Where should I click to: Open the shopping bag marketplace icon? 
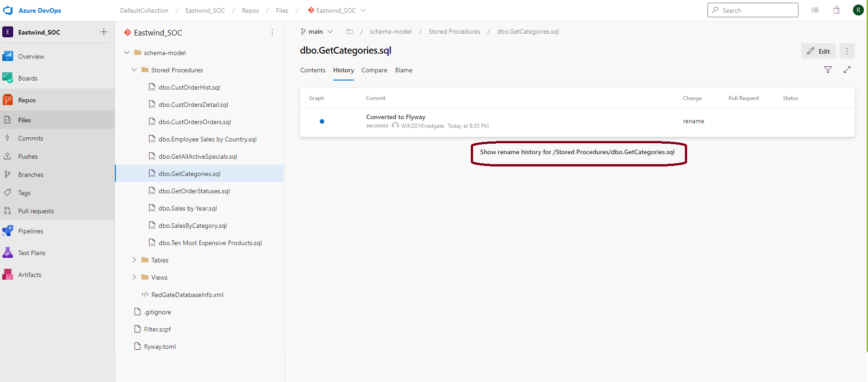click(836, 10)
